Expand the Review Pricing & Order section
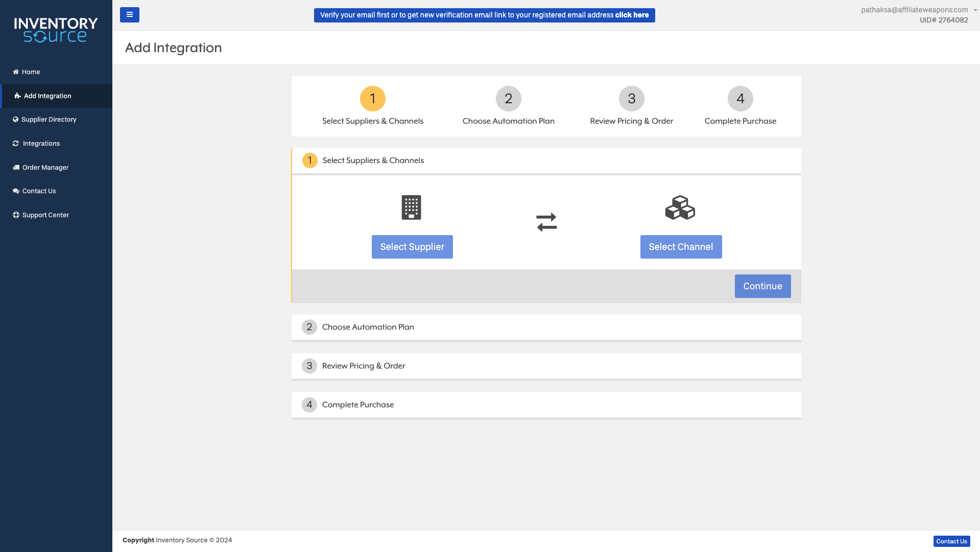This screenshot has width=980, height=552. [x=363, y=366]
